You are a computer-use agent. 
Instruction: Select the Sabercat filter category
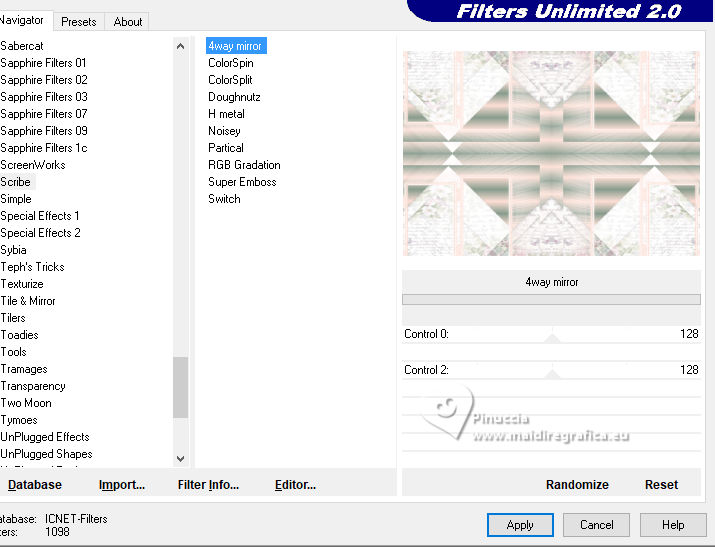(22, 46)
